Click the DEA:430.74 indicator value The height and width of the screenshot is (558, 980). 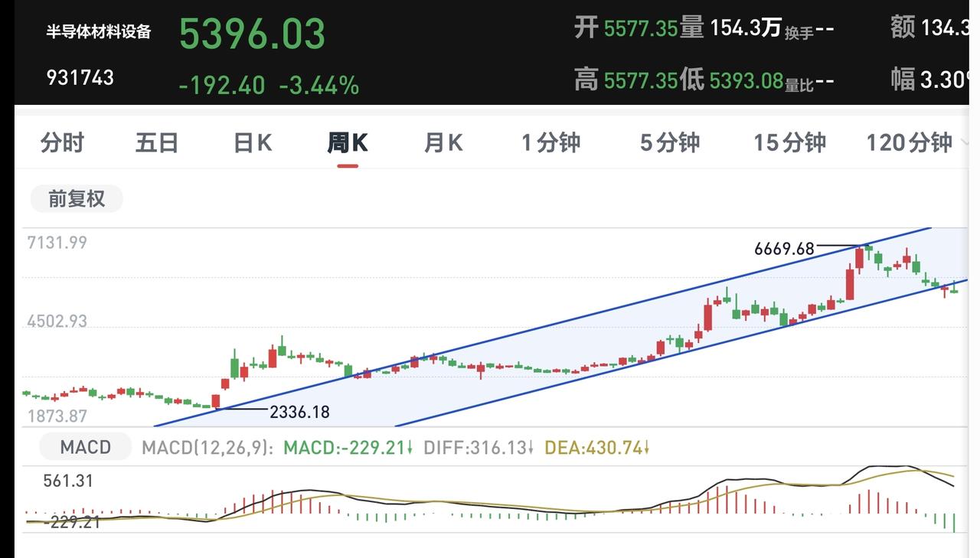pyautogui.click(x=596, y=448)
